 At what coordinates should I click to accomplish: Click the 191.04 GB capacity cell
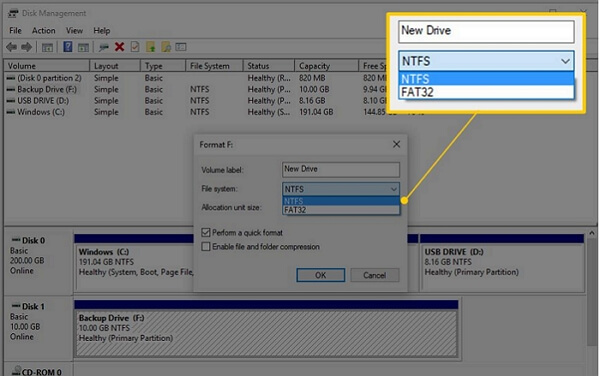click(x=316, y=112)
